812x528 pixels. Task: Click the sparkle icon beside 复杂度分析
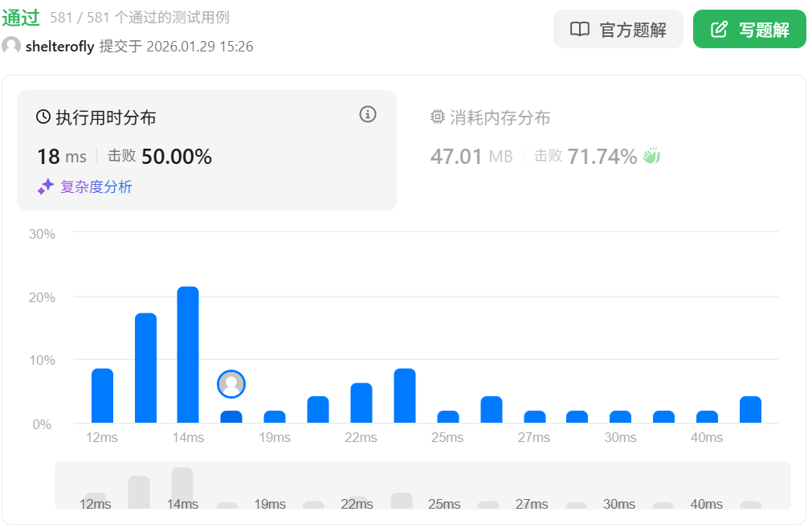46,186
